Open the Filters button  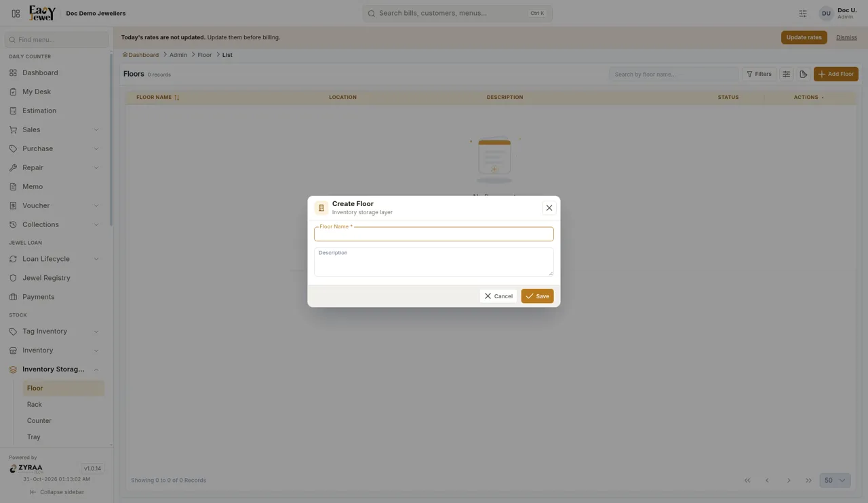[759, 74]
